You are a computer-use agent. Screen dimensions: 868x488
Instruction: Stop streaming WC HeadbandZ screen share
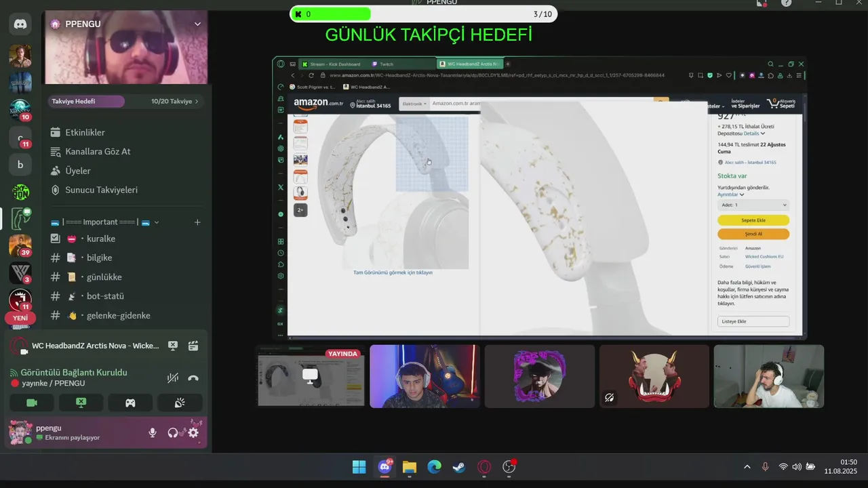point(173,346)
